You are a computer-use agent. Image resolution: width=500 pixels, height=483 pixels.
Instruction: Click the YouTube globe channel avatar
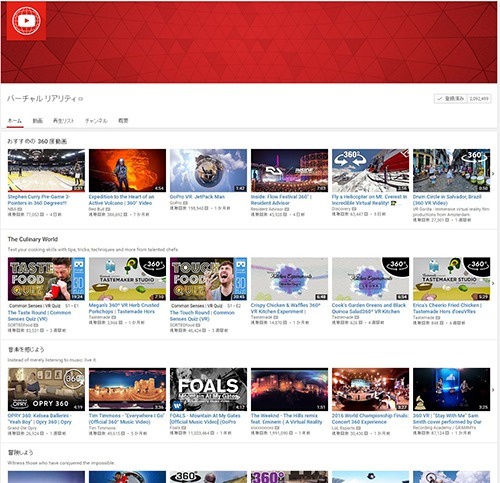[26, 21]
